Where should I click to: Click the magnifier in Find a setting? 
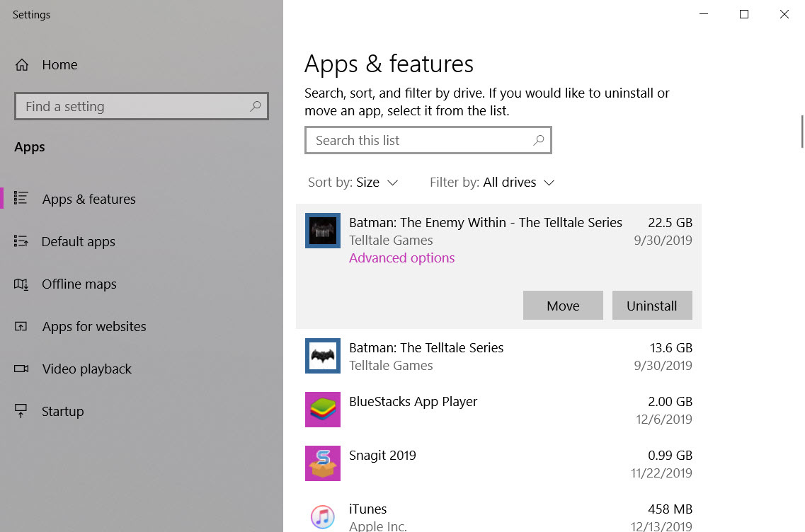pos(255,106)
